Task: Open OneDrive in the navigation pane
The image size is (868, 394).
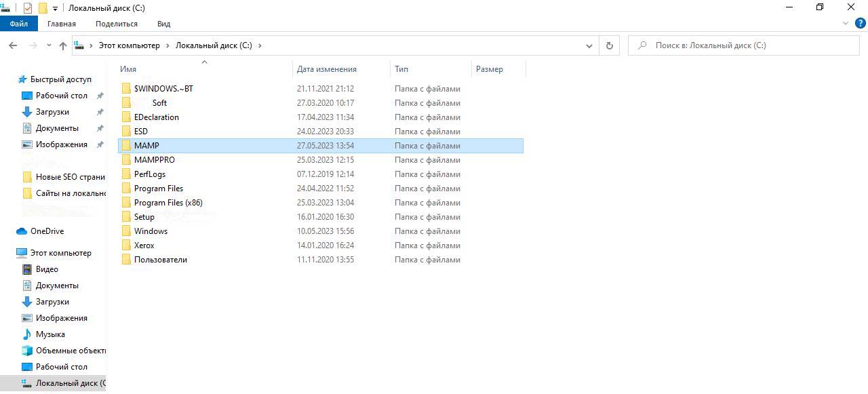Action: 47,231
